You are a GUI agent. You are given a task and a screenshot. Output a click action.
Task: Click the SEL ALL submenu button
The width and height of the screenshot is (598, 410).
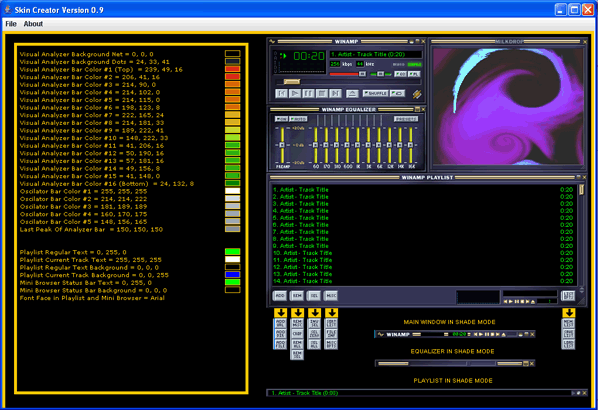314,344
